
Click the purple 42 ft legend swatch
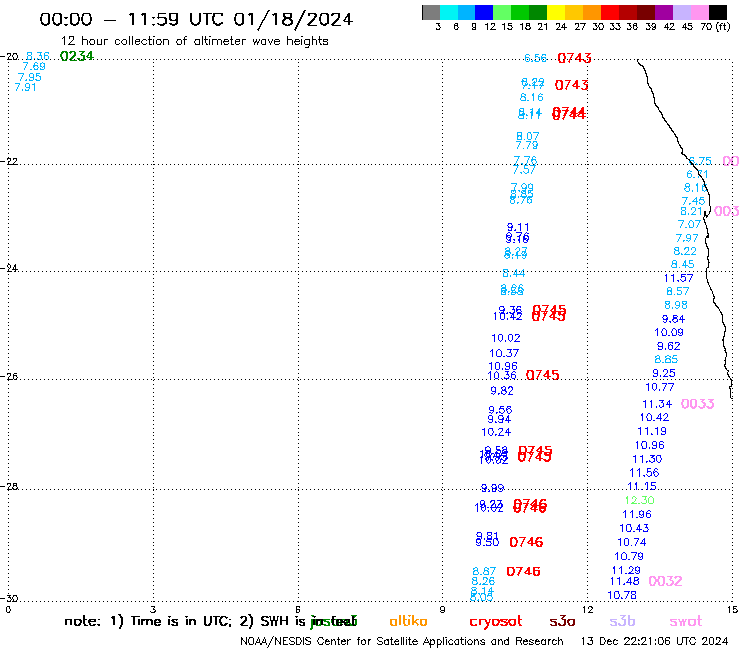click(x=664, y=12)
